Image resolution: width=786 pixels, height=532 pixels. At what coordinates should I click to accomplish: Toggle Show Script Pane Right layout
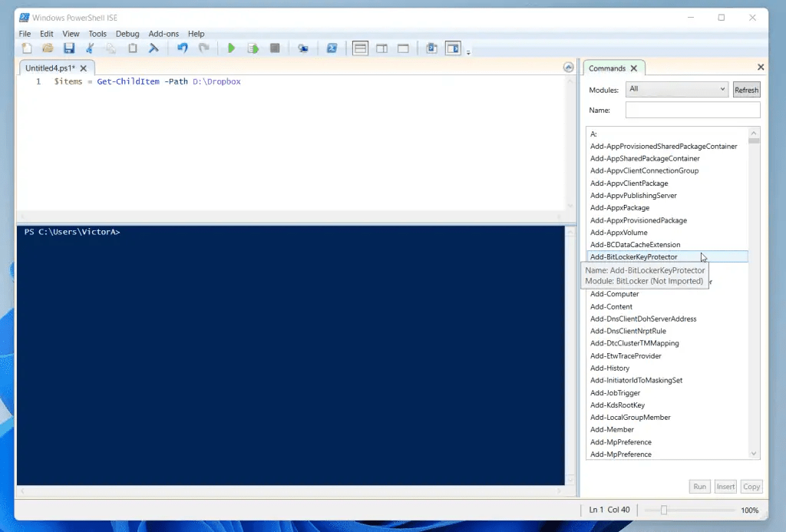pos(381,48)
